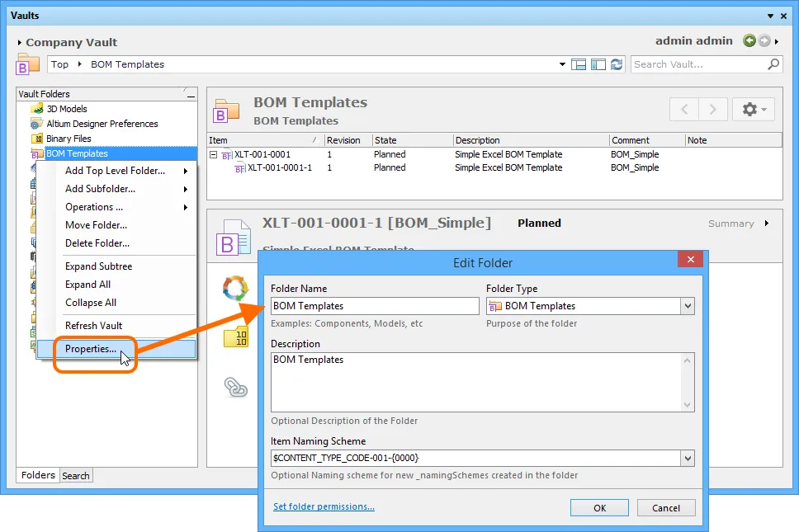Click the chain link icon

point(236,388)
